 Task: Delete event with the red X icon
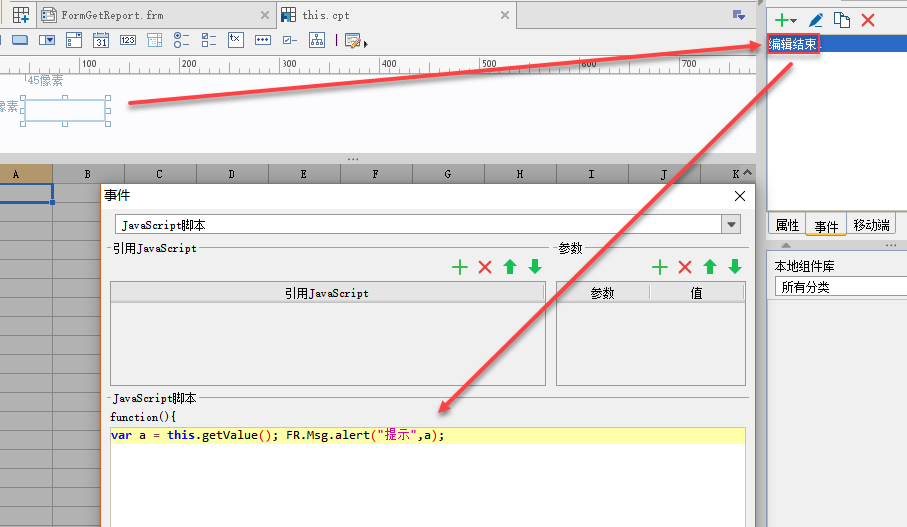coord(868,20)
